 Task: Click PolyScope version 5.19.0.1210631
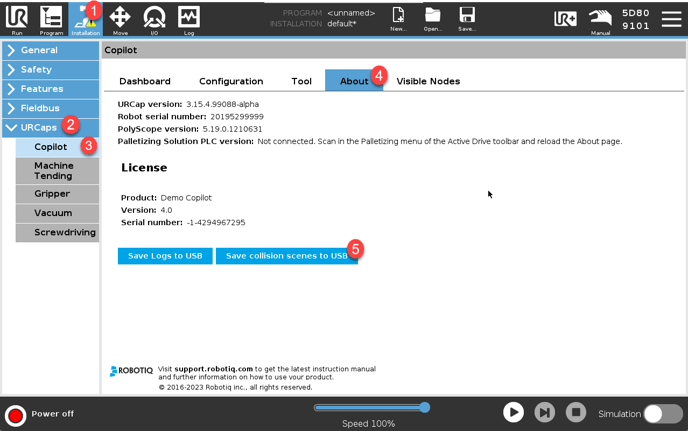click(232, 129)
